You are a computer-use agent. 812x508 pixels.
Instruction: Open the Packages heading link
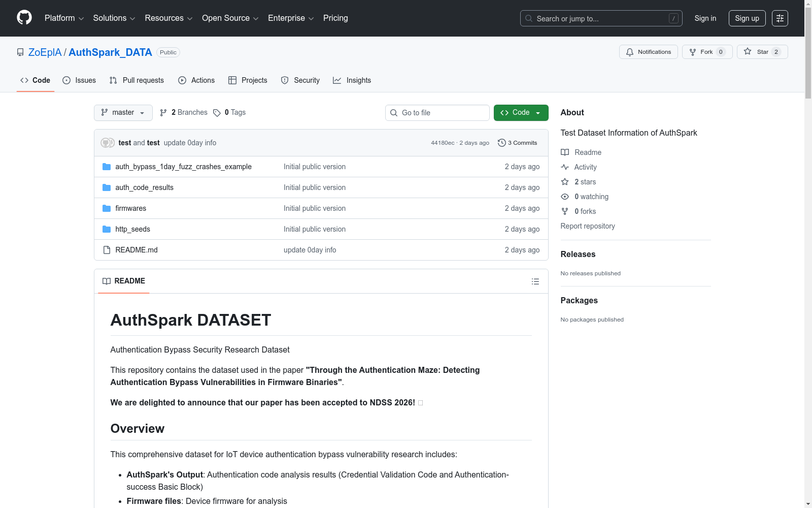coord(579,300)
